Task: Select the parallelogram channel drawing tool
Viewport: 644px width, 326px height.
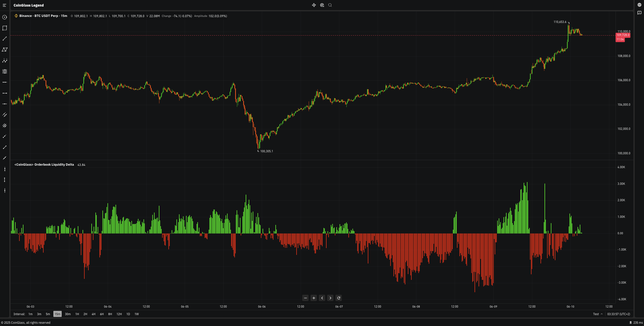Action: tap(5, 50)
